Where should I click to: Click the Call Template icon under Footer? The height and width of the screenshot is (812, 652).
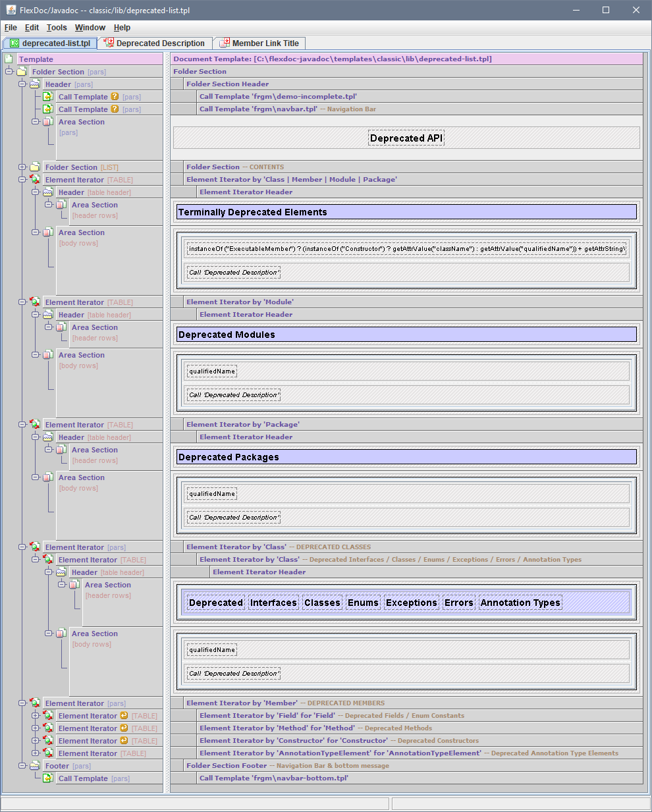click(x=48, y=778)
